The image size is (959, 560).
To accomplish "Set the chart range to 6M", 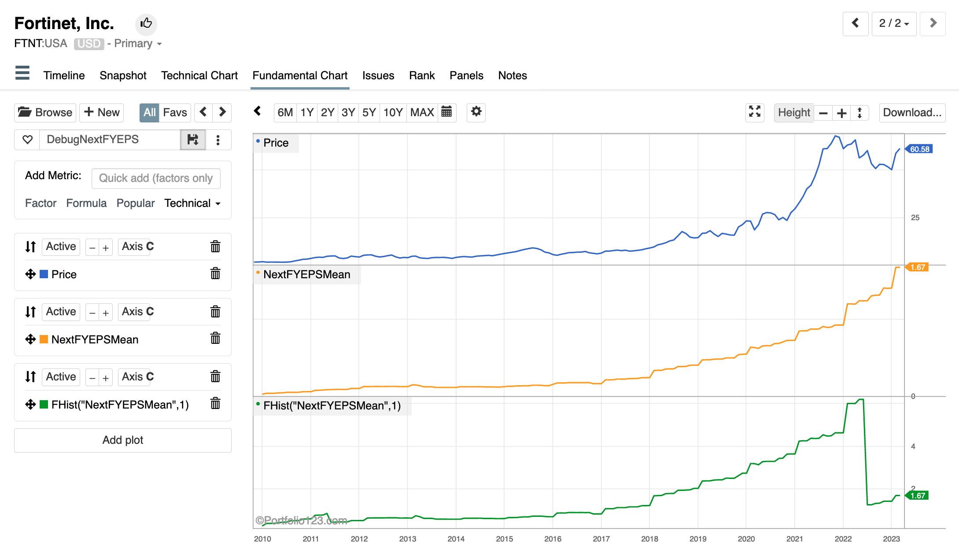I will point(285,113).
